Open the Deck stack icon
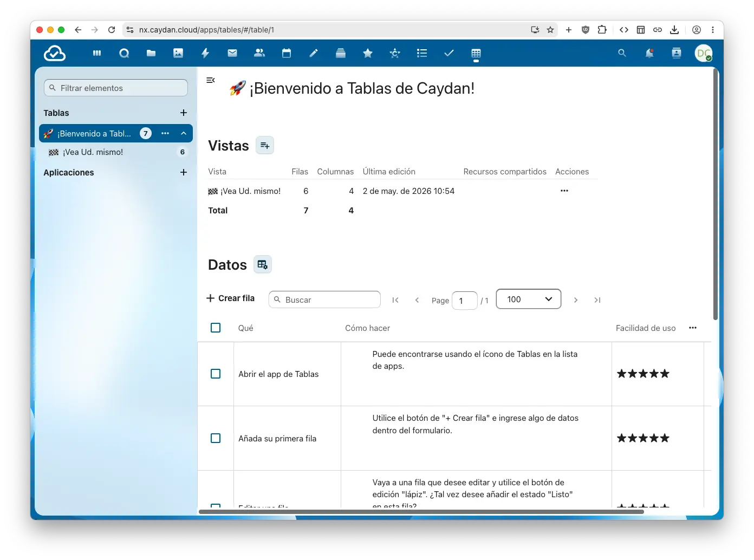 pyautogui.click(x=341, y=53)
